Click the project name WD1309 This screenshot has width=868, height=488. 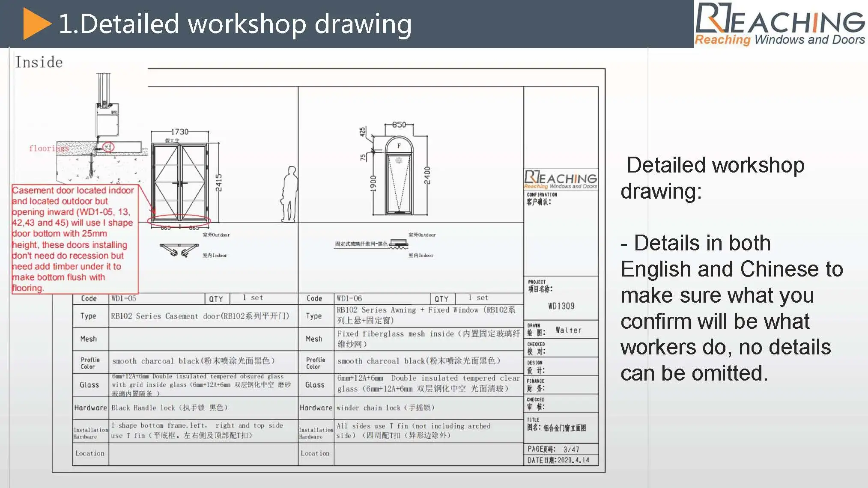click(561, 306)
